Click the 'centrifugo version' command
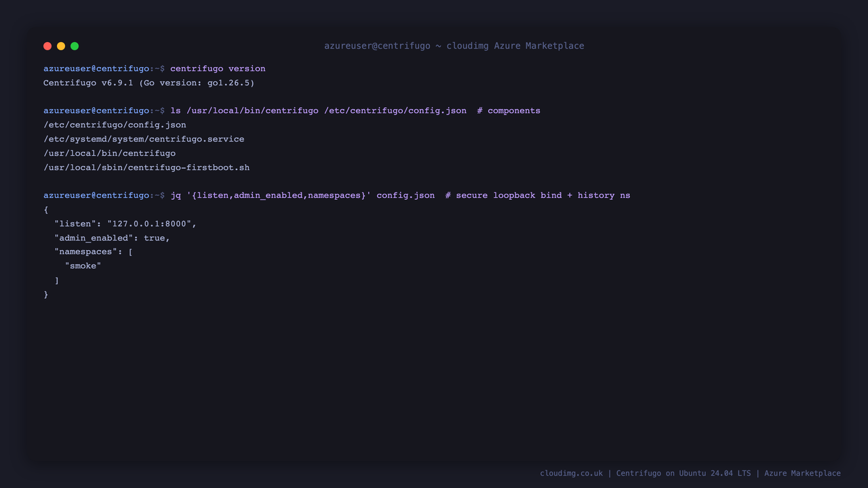Screen dimensions: 868x488 click(218, 68)
